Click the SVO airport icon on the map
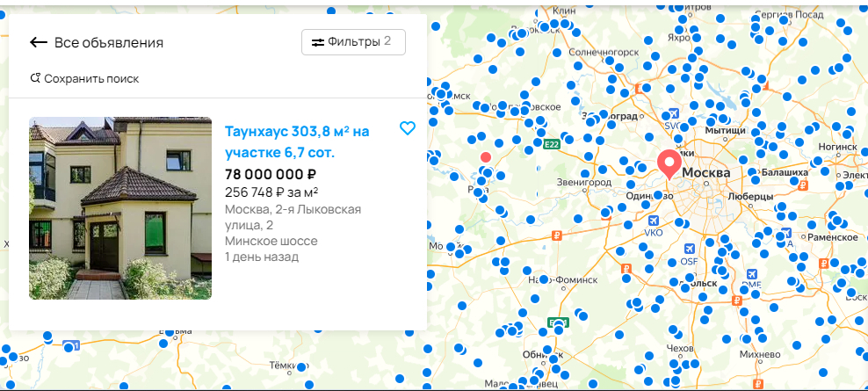The height and width of the screenshot is (391, 868). point(673,114)
